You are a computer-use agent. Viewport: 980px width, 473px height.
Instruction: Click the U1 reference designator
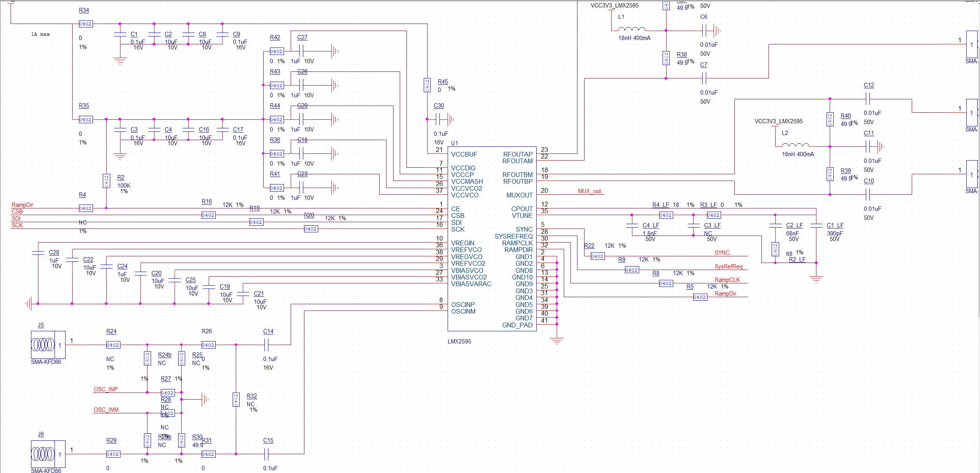pos(454,143)
